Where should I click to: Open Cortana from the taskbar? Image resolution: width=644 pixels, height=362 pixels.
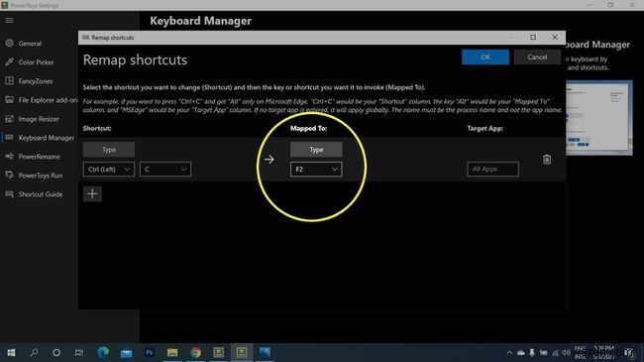click(56, 352)
